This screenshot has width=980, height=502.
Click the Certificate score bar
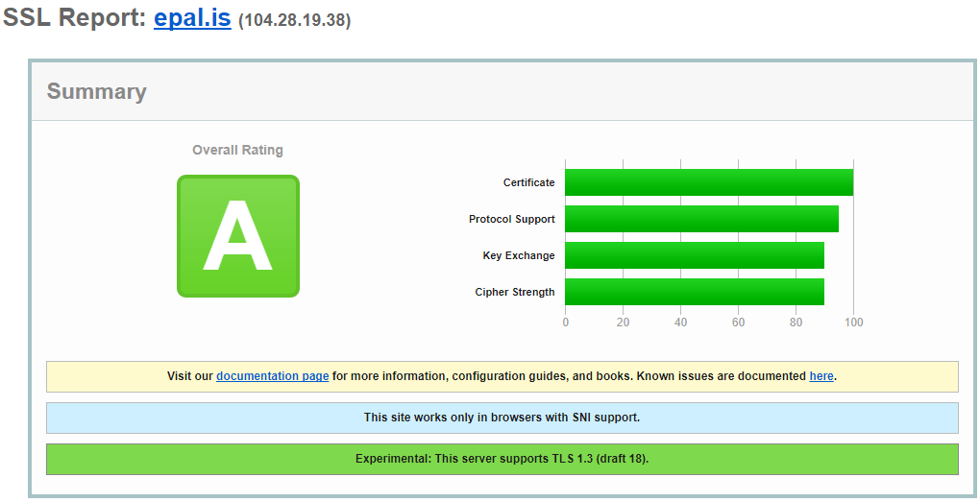[x=709, y=182]
